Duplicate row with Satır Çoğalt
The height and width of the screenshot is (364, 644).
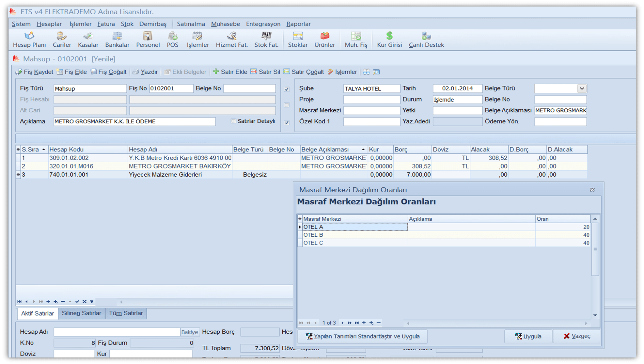[304, 72]
